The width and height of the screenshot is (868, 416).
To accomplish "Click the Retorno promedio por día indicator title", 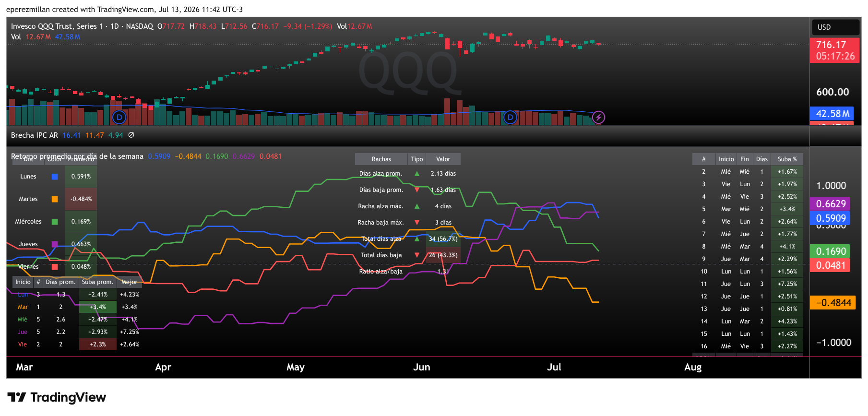I will [x=77, y=156].
